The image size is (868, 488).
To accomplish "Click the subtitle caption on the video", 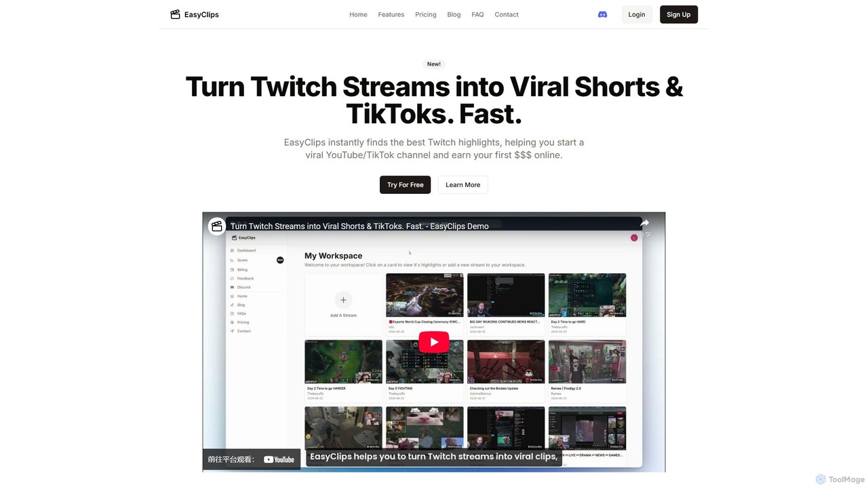I will pyautogui.click(x=434, y=456).
